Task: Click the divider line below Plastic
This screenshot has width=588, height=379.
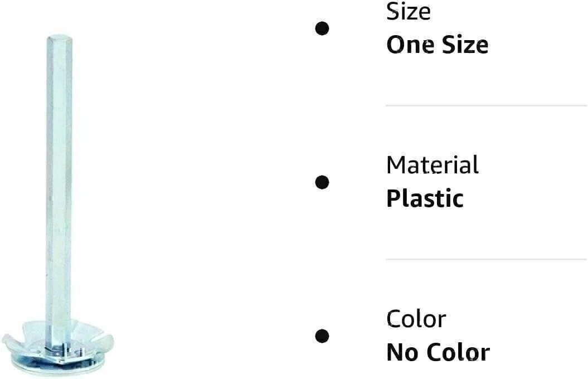Action: pyautogui.click(x=487, y=259)
